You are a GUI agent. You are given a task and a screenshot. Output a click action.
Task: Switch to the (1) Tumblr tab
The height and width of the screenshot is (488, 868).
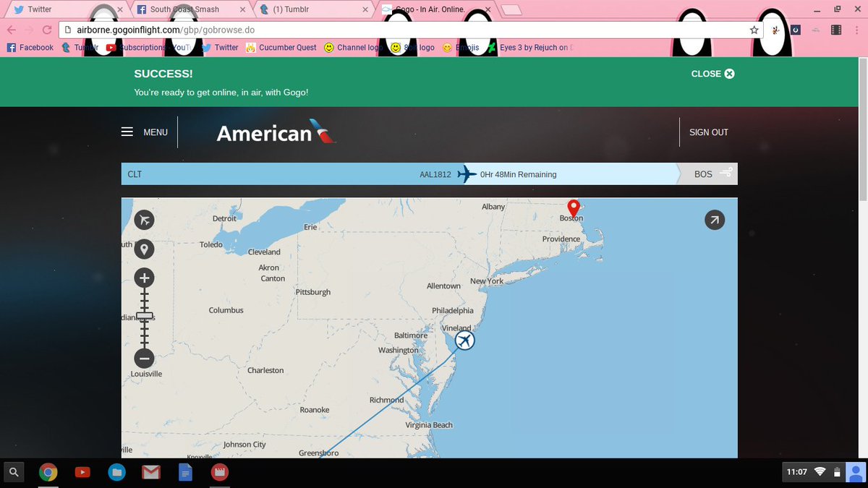[315, 9]
